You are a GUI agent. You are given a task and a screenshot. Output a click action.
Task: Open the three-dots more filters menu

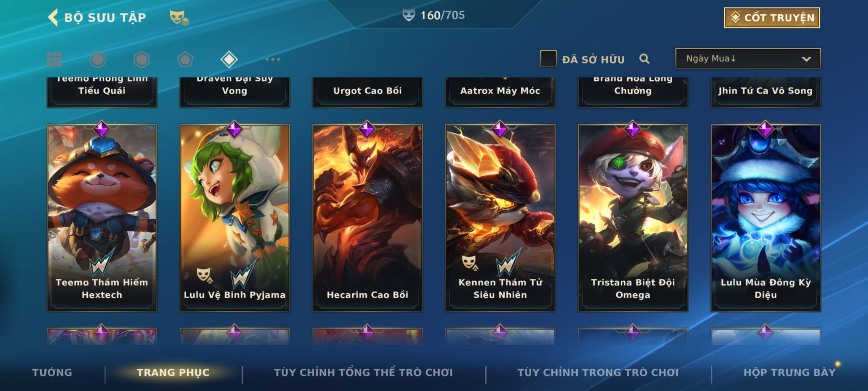(x=273, y=59)
